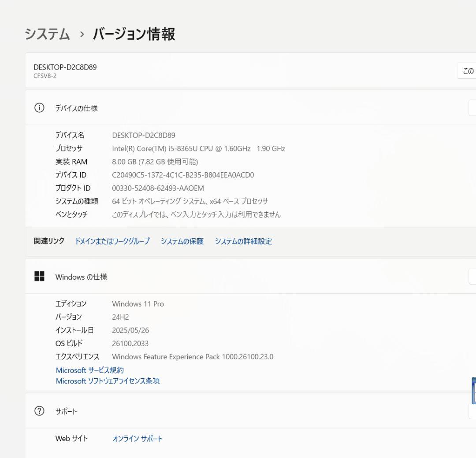Click the copy button in デバイスの仕様 header
Viewport: 476px width, 458px height.
pyautogui.click(x=472, y=108)
